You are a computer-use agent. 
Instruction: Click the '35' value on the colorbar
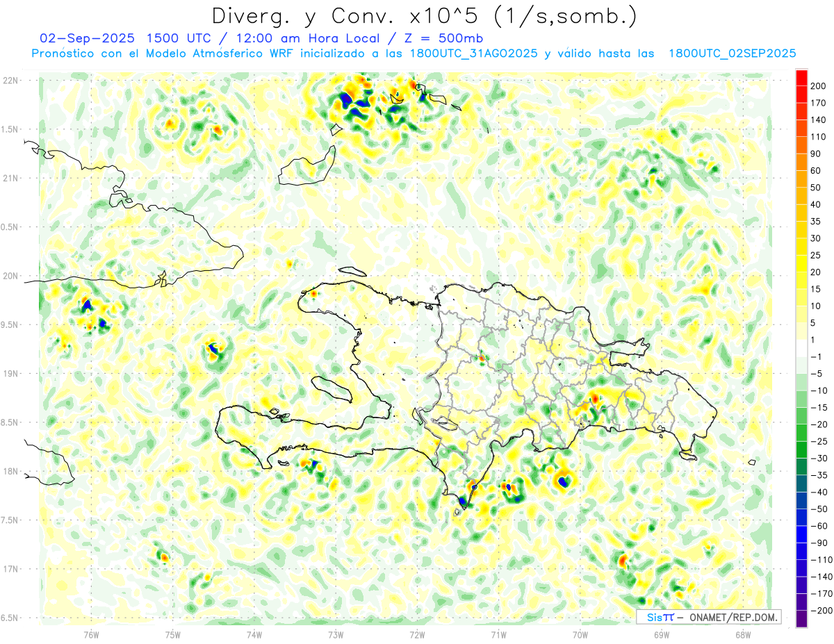(816, 221)
